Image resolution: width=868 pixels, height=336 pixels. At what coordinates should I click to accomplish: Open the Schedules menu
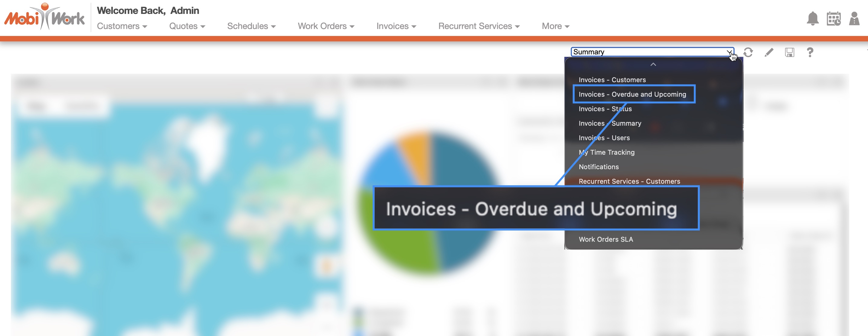click(251, 26)
